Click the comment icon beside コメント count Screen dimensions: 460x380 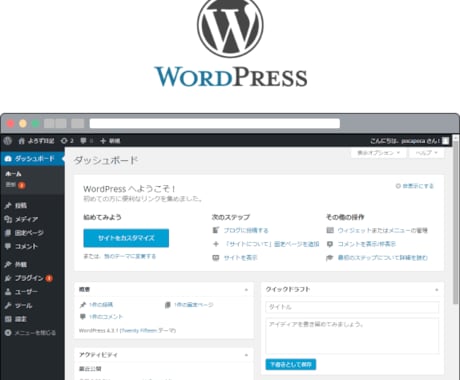tap(83, 317)
